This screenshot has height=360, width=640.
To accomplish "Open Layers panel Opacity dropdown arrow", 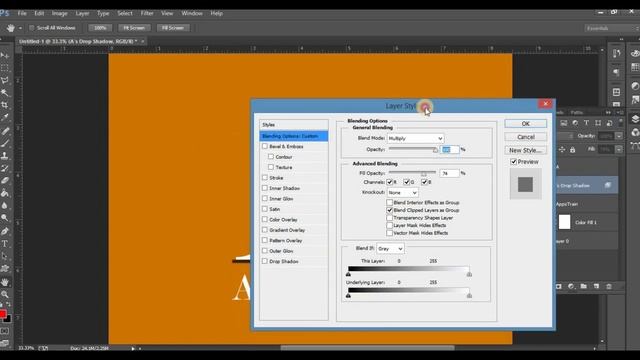I will click(619, 136).
